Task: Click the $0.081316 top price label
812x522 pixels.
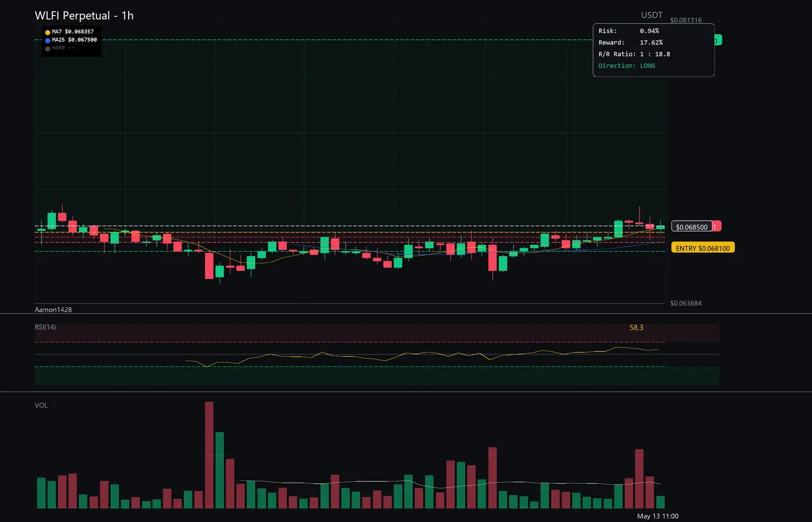Action: [x=686, y=20]
